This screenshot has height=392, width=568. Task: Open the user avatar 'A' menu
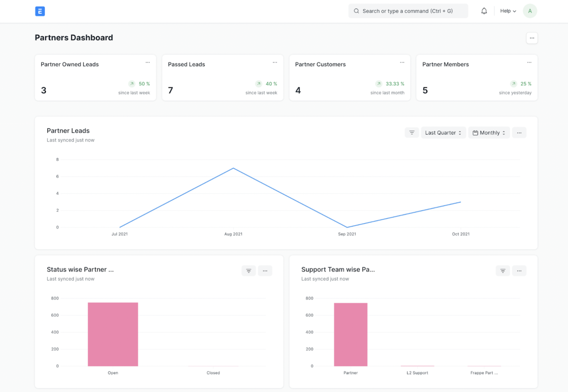tap(530, 11)
